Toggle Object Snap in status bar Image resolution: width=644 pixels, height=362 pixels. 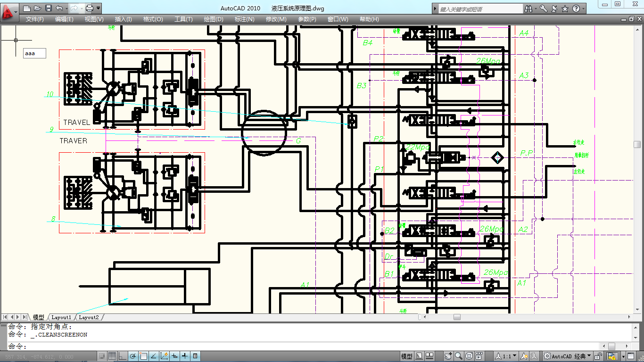click(x=144, y=356)
